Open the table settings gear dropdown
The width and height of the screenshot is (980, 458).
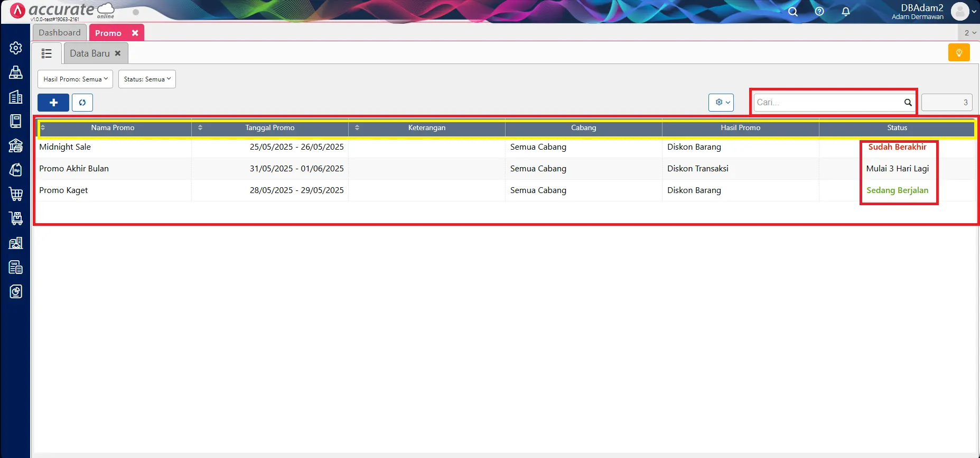721,103
